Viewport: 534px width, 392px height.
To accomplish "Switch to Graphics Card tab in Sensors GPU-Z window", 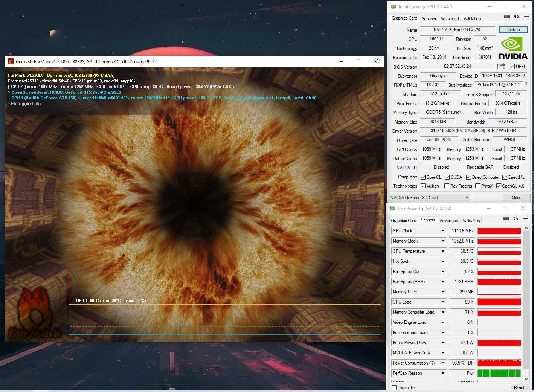I will tap(403, 221).
